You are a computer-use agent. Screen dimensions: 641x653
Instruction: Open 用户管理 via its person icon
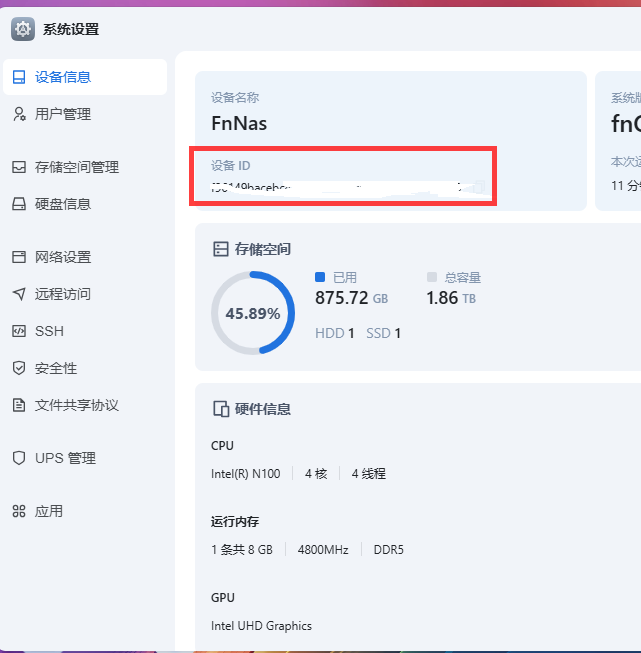pos(19,114)
